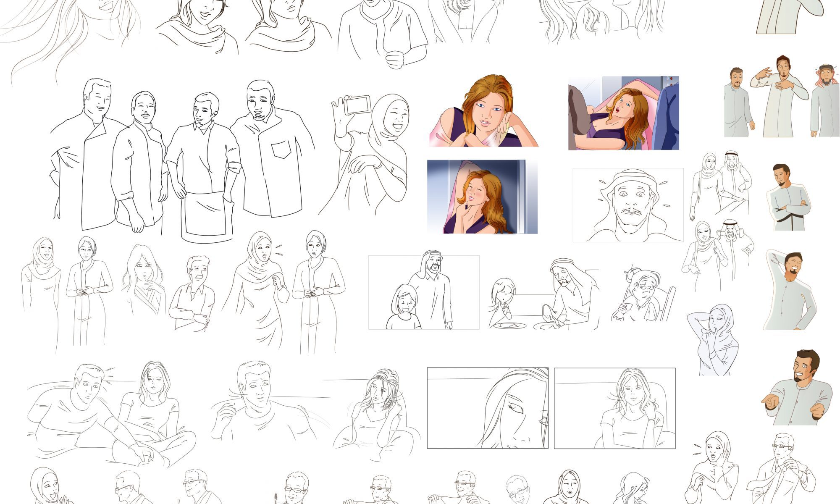The image size is (840, 504).
Task: Click framed surprised man in headdress sketch
Action: (x=628, y=205)
